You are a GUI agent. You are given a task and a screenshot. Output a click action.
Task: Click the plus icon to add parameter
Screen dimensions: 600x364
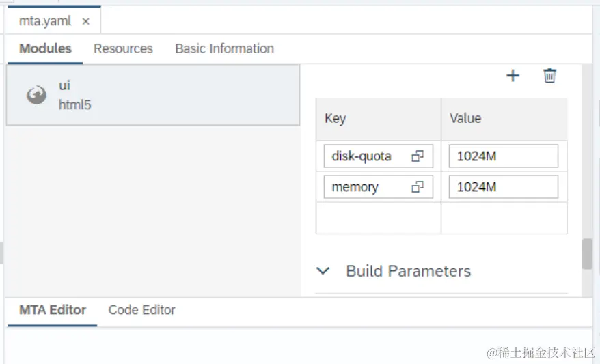513,76
